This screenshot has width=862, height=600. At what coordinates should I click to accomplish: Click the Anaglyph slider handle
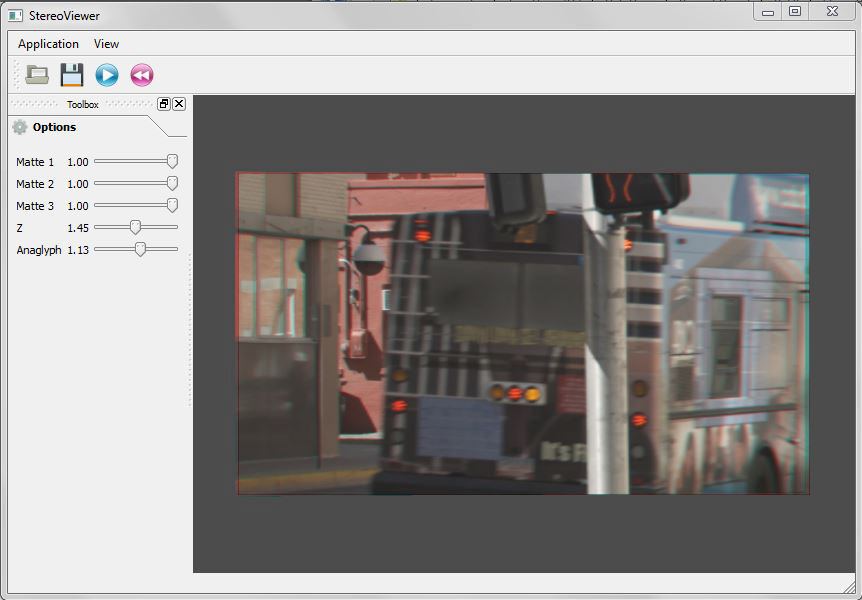tap(140, 249)
